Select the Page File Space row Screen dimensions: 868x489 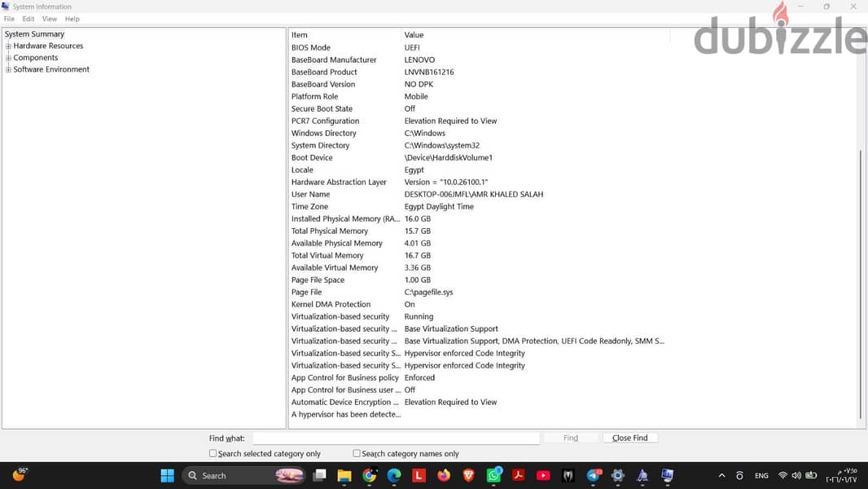pyautogui.click(x=479, y=280)
